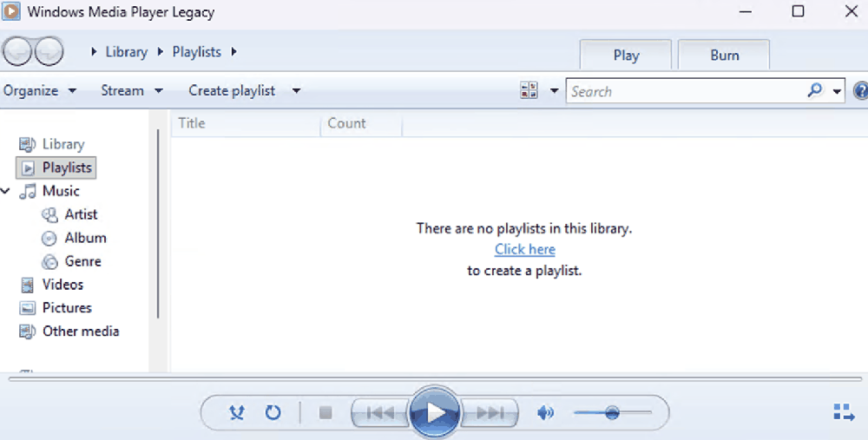
Task: Click inside the Search box
Action: click(x=686, y=91)
